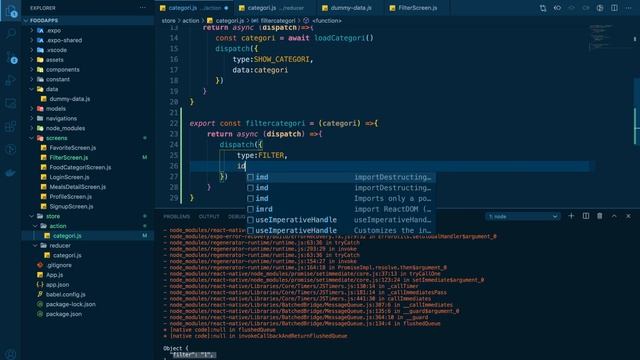Open FilterScreen.js in the explorer tree
The width and height of the screenshot is (640, 360).
pos(69,158)
